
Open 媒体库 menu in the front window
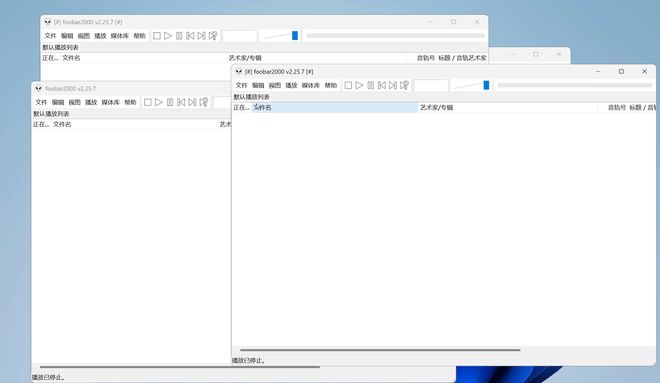(311, 85)
